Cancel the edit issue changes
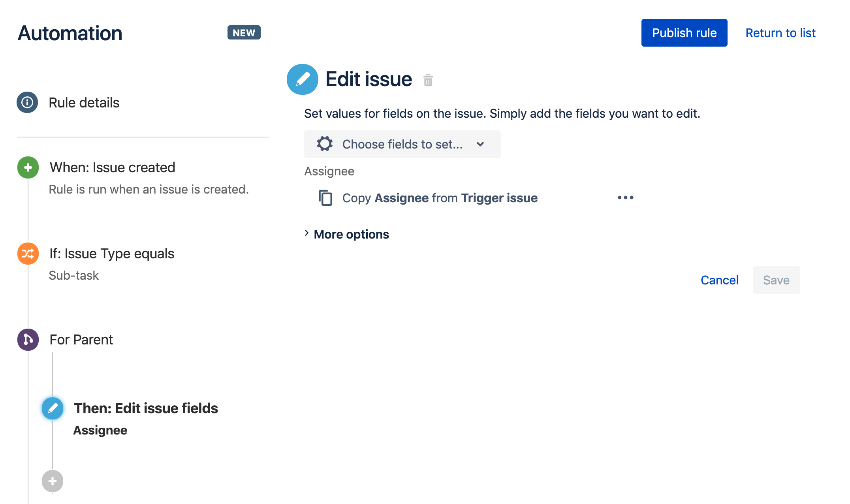 (x=720, y=280)
